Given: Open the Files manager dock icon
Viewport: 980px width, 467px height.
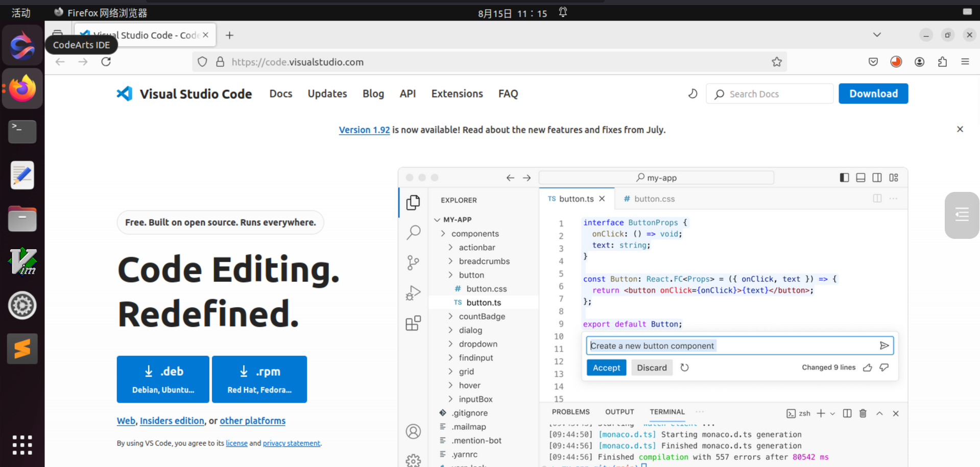Looking at the screenshot, I should click(x=22, y=219).
